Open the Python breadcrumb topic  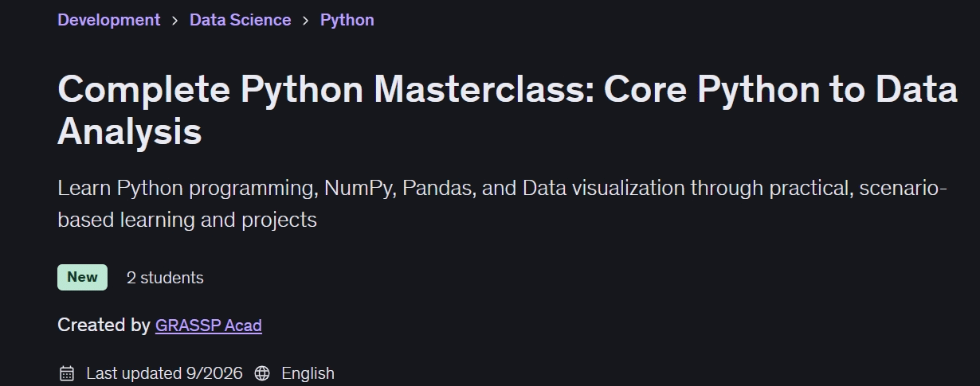tap(347, 20)
